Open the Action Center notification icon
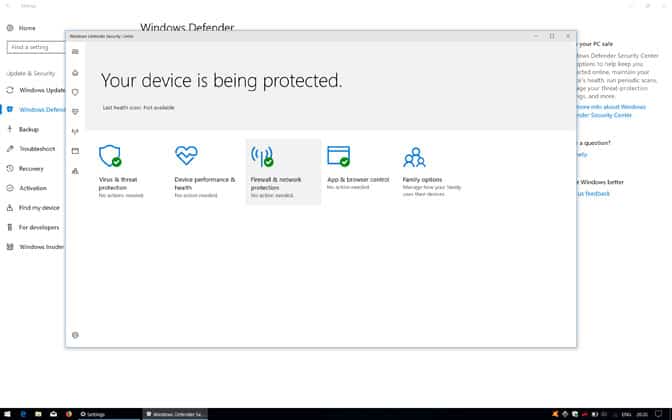Viewport: 672px width, 420px height. click(x=659, y=414)
